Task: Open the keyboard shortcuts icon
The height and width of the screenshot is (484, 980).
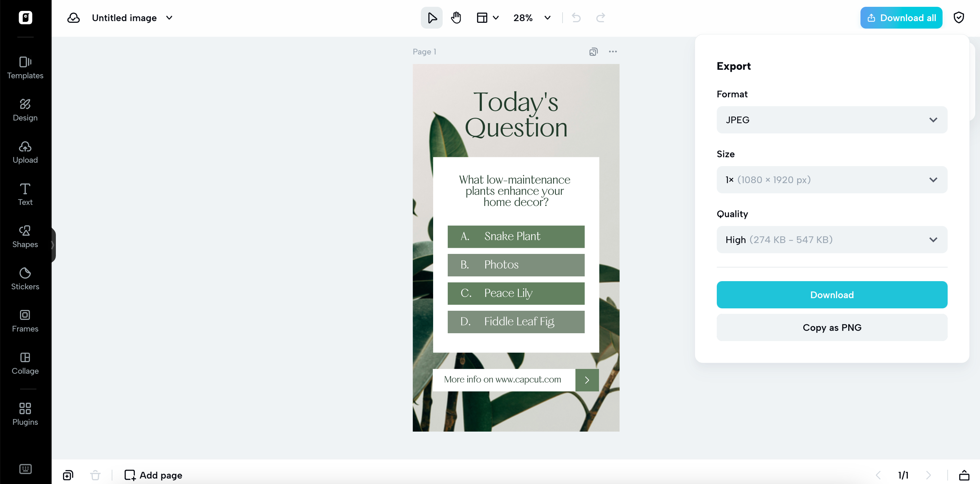Action: 25,469
